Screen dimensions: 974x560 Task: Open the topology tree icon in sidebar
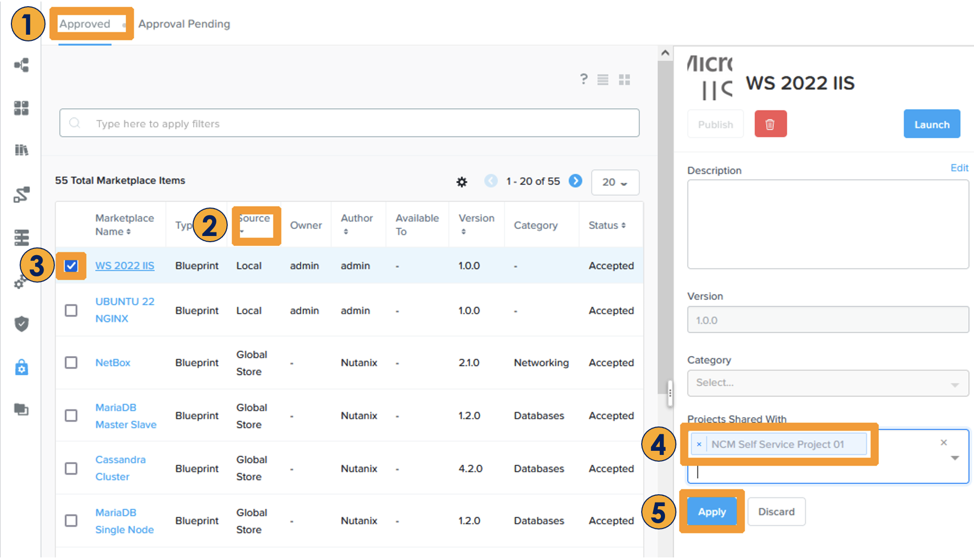pos(21,65)
